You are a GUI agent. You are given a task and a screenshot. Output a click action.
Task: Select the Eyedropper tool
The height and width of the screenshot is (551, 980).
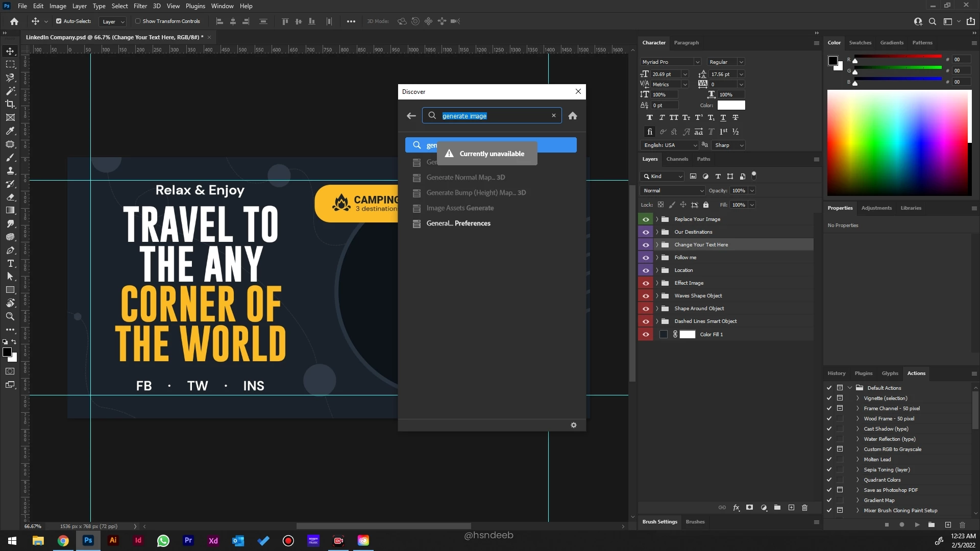(10, 131)
